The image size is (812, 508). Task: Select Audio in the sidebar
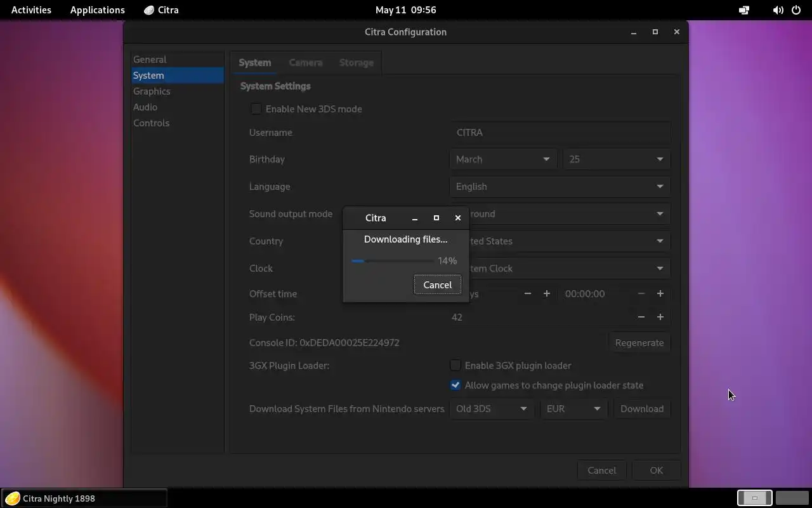[x=178, y=107]
